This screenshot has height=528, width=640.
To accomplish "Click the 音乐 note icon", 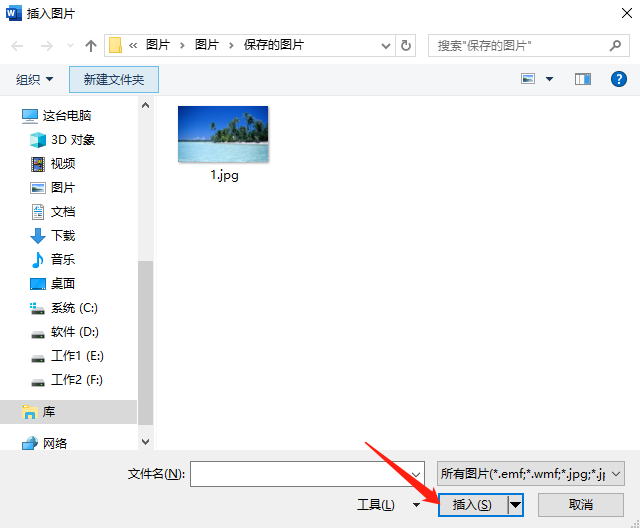I will tap(38, 260).
